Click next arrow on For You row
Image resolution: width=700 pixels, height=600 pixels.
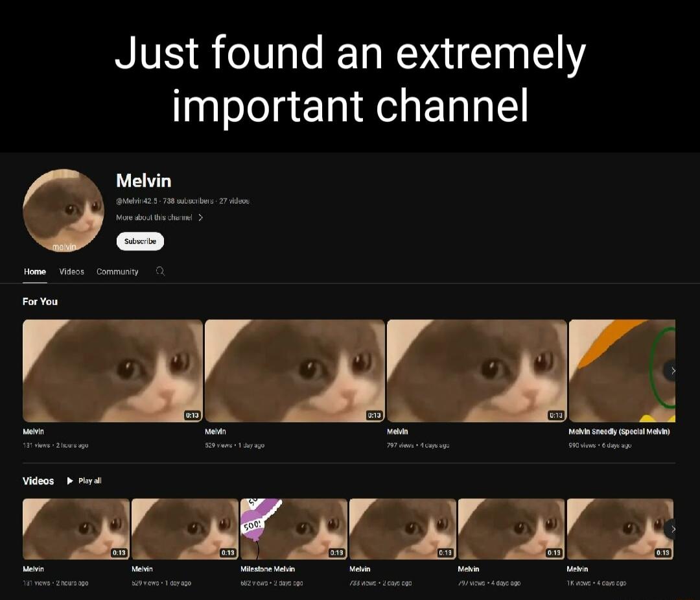pos(672,370)
